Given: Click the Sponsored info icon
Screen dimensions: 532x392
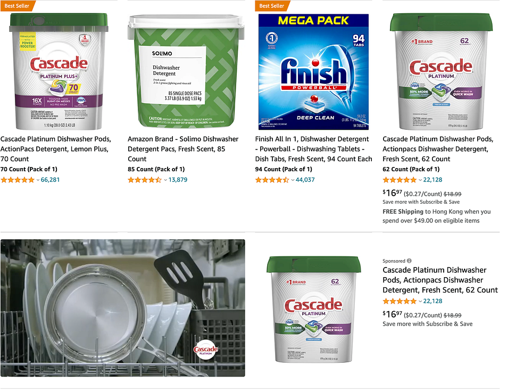Looking at the screenshot, I should click(409, 261).
